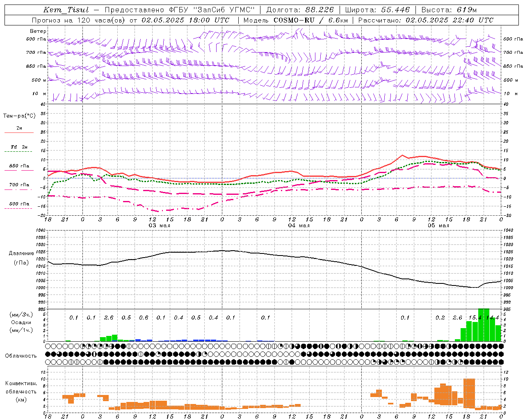Select the 'Предоставлено ФГБУ ЗапСиб УГМС' provider text

(180, 10)
